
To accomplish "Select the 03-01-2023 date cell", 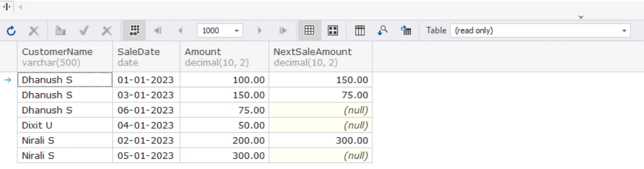I will [146, 95].
